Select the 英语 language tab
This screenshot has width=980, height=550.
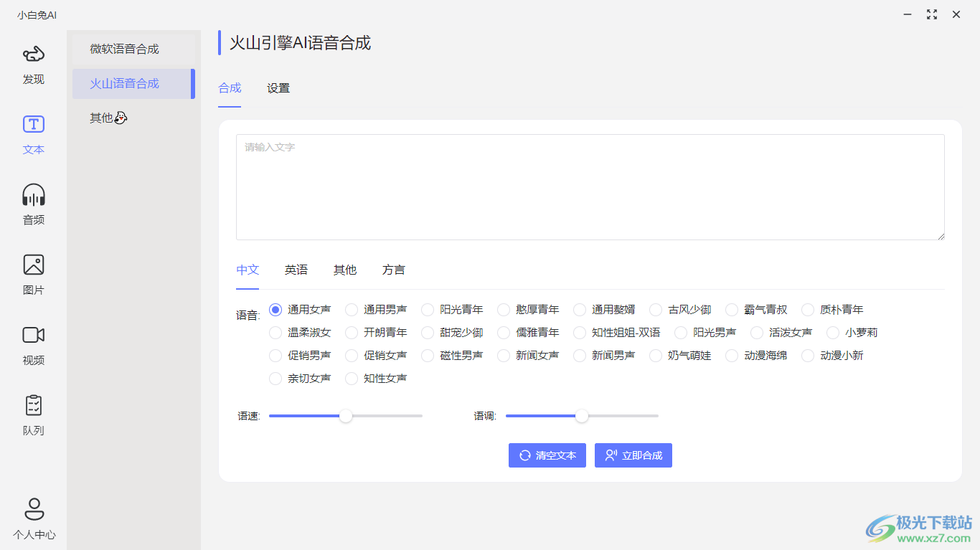[296, 270]
